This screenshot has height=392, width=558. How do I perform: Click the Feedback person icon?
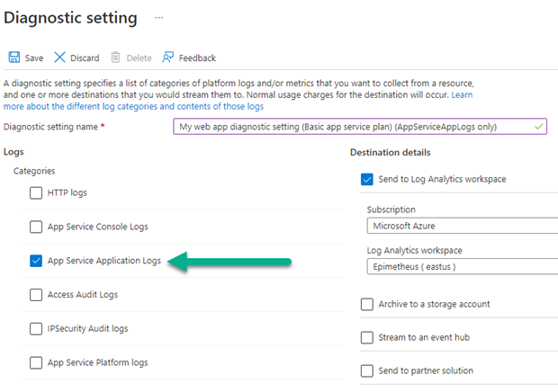167,58
